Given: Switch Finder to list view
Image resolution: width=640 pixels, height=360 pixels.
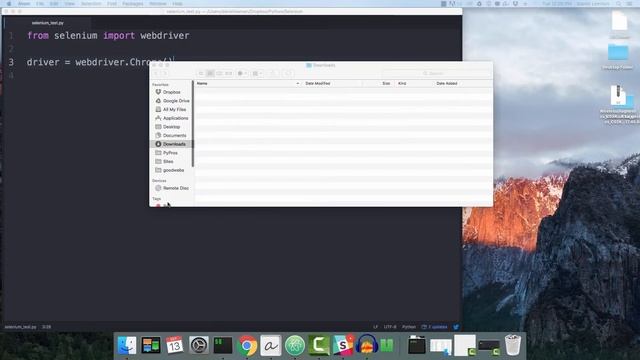Looking at the screenshot, I should click(x=210, y=73).
